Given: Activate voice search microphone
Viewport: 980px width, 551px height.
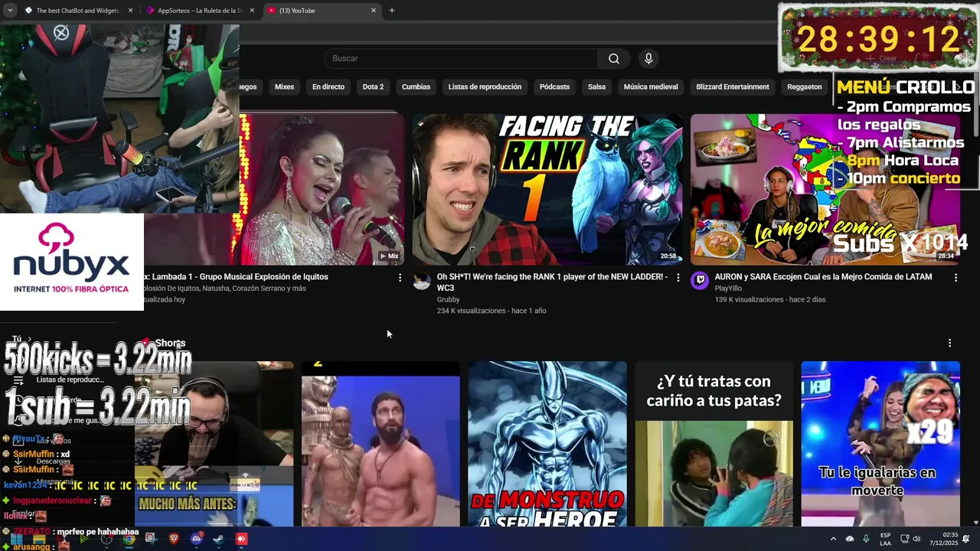Looking at the screenshot, I should 648,59.
